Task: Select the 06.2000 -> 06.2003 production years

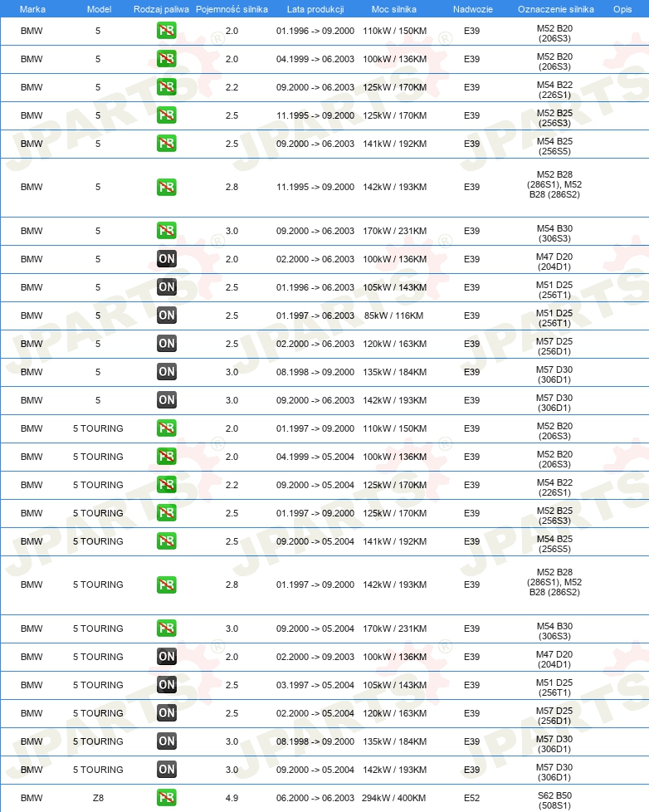Action: (315, 798)
